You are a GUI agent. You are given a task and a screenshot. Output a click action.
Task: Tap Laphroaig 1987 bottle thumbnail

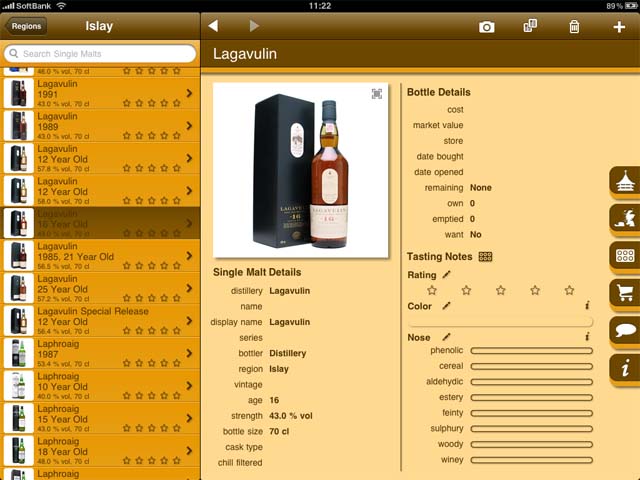(18, 353)
